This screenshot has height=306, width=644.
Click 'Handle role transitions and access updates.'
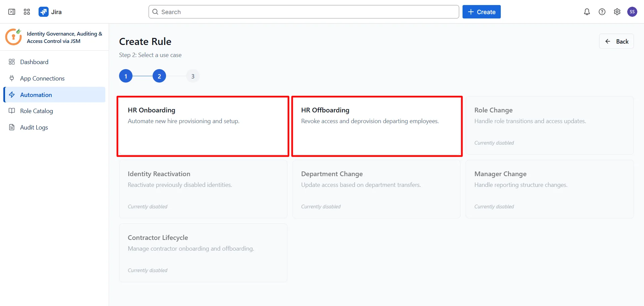[530, 121]
